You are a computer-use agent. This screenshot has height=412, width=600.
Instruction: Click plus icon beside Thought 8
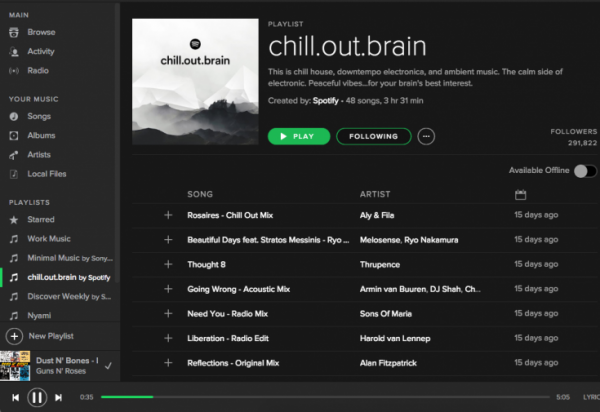tap(168, 265)
